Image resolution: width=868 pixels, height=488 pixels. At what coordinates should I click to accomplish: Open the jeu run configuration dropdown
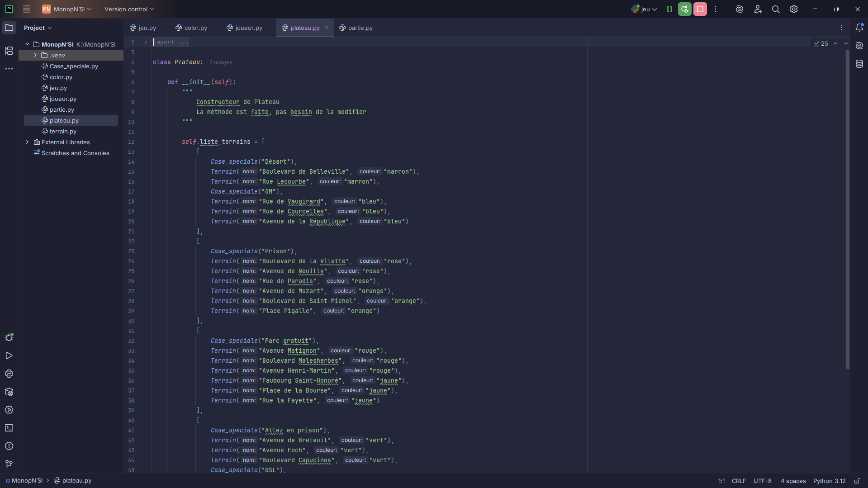(645, 9)
